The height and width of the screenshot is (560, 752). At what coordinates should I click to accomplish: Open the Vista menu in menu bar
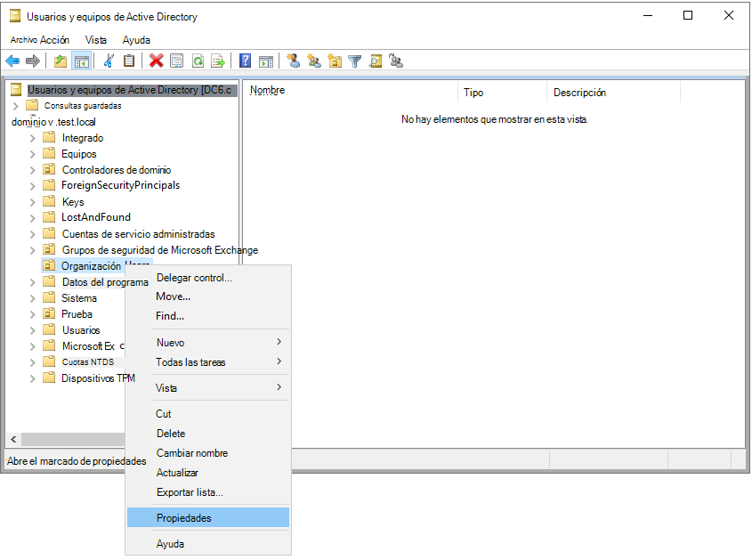click(x=96, y=40)
